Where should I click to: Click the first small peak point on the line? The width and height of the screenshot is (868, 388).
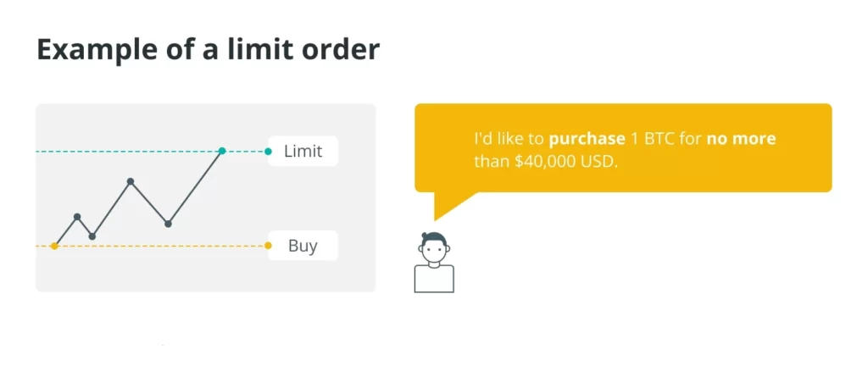point(77,216)
